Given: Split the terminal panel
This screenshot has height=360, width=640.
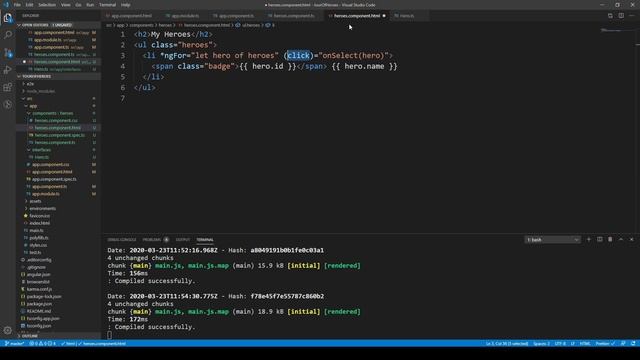Looking at the screenshot, I should [600, 240].
